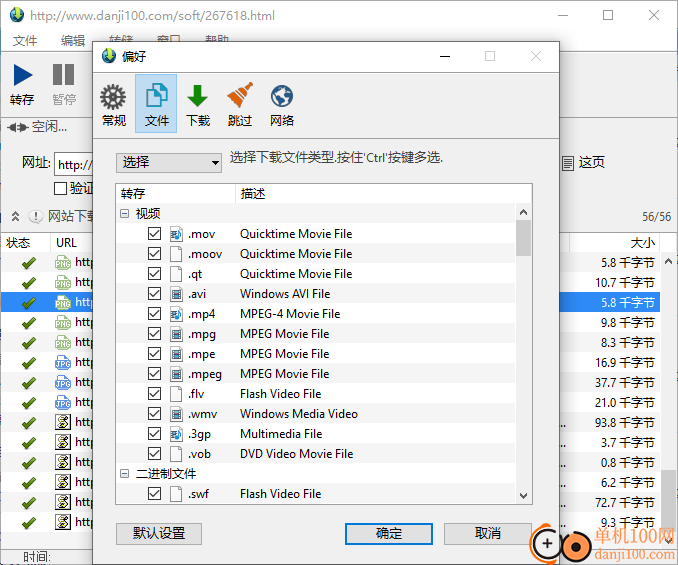Confirm with the 确定 button
The width and height of the screenshot is (678, 565).
coord(389,533)
